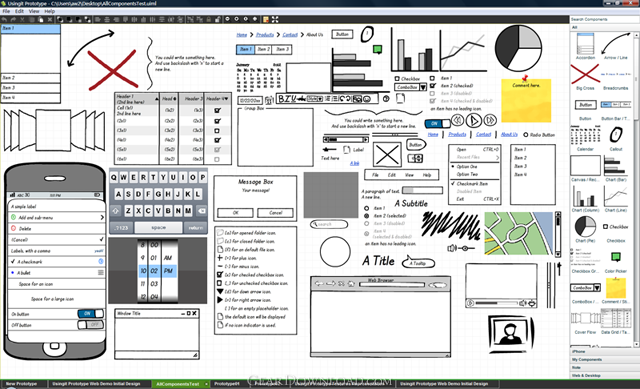Click the Cancel button in Message Box
Viewport: 640px width, 389px height.
tap(276, 213)
